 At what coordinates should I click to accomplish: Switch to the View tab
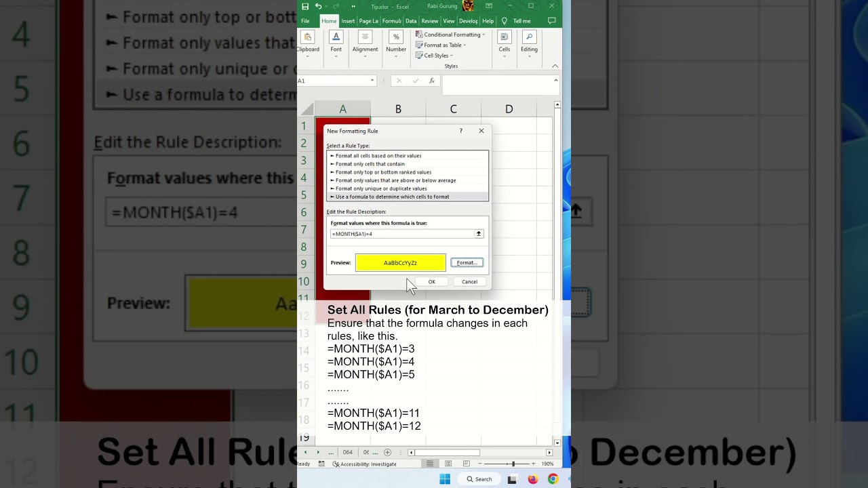click(x=449, y=21)
